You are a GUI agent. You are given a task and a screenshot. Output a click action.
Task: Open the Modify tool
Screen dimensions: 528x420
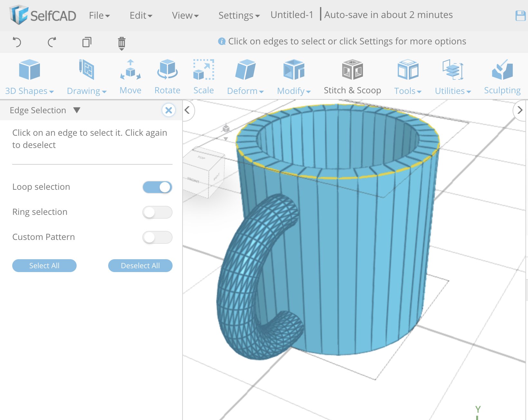coord(294,77)
